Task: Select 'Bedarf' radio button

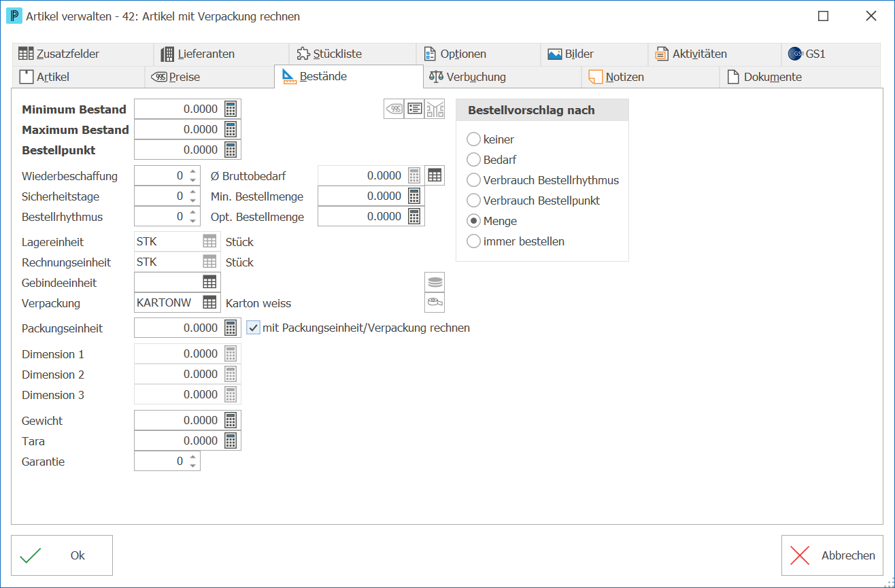Action: tap(473, 160)
